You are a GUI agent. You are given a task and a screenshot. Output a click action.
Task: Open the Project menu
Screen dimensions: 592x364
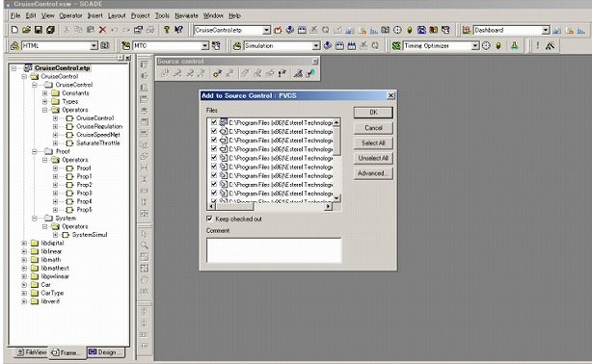point(141,15)
